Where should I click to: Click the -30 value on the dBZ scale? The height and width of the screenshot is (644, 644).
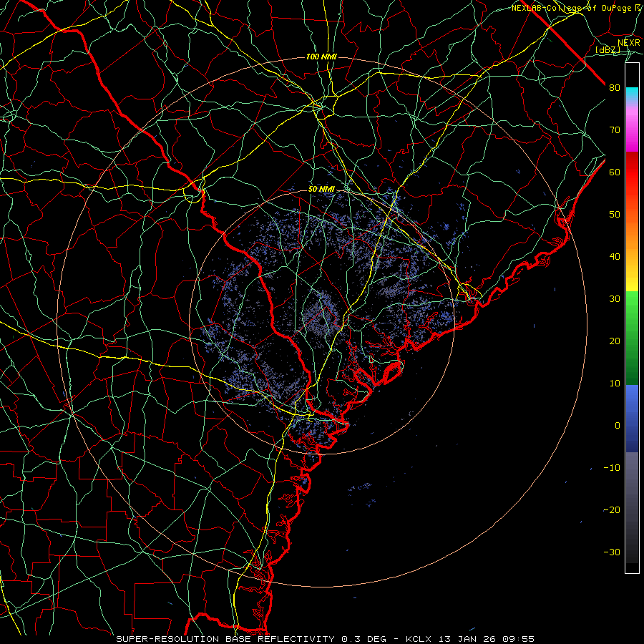click(x=612, y=552)
